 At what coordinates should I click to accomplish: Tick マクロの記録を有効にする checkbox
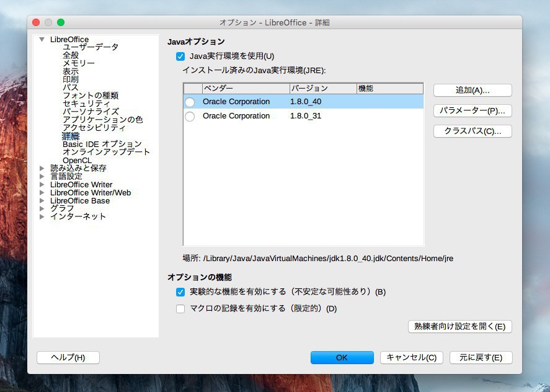[x=180, y=309]
